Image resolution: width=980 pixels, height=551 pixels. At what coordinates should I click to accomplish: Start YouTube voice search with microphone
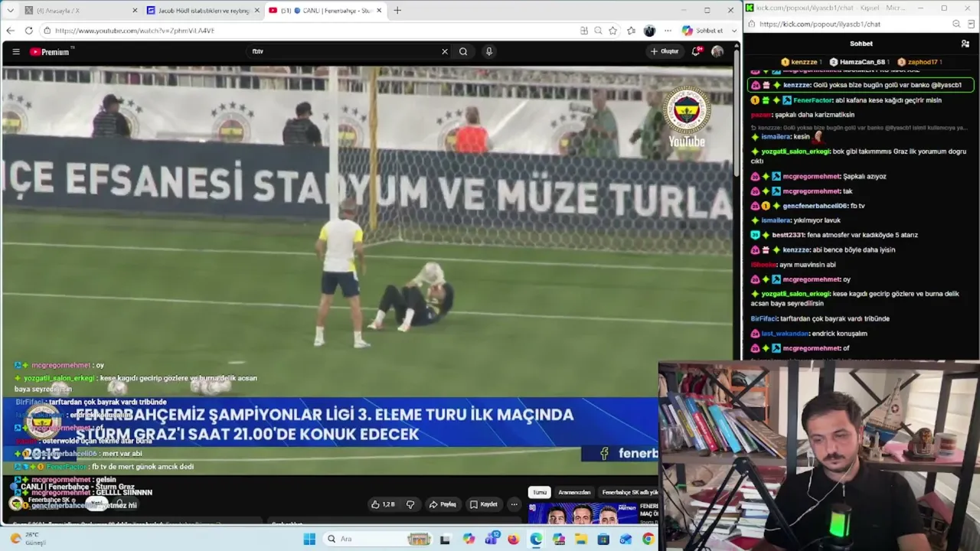pos(489,51)
